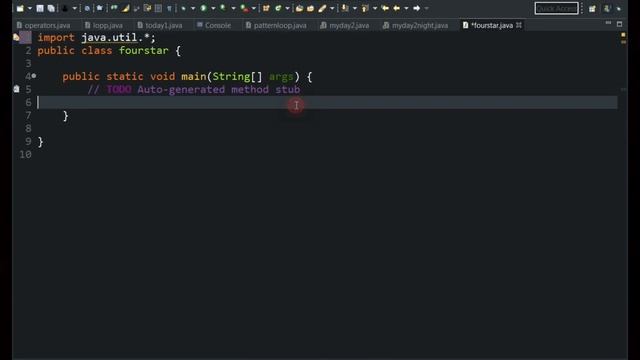Open the New Java Class dropdown arrow
The image size is (640, 360).
tap(287, 8)
